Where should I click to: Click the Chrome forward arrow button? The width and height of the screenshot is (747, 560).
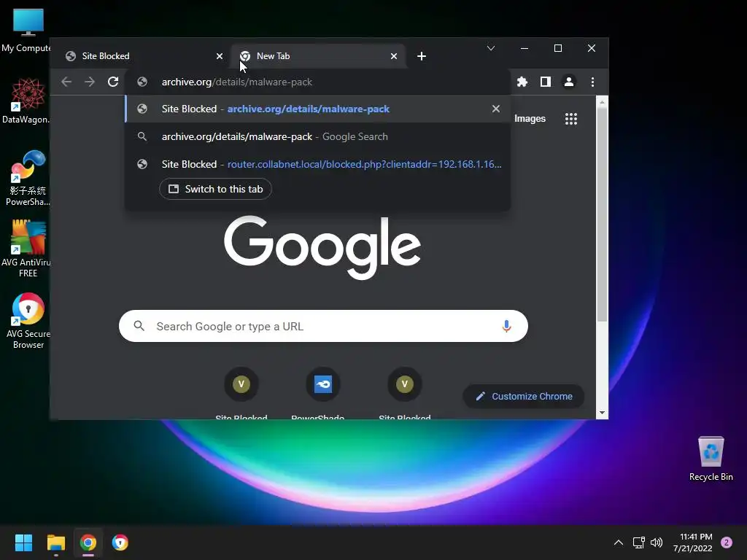point(90,82)
